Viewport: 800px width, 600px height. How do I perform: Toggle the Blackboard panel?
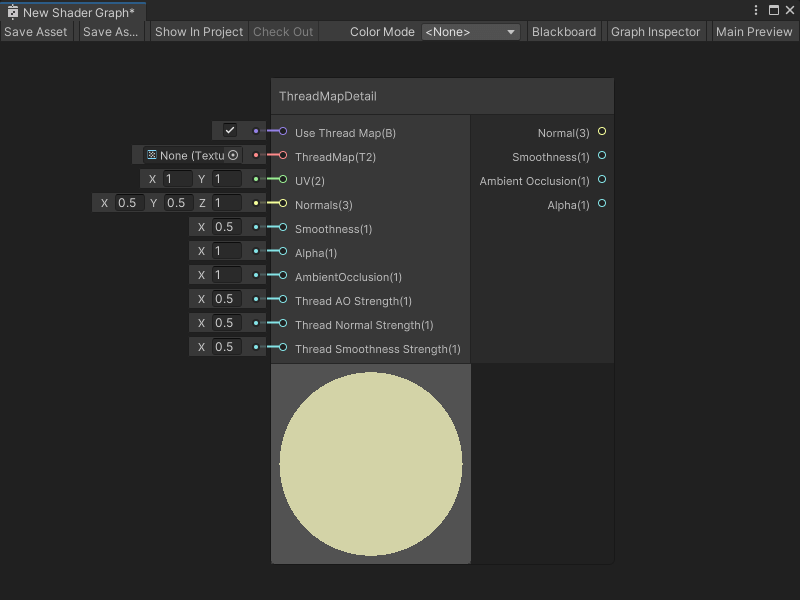[564, 31]
